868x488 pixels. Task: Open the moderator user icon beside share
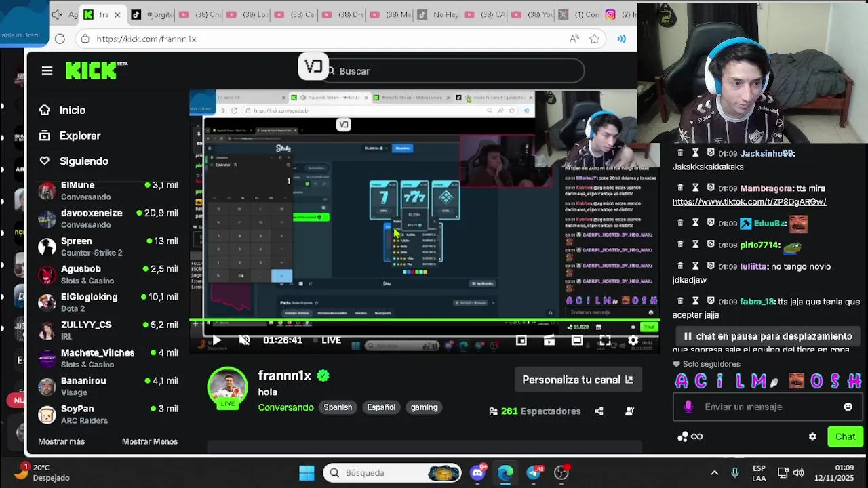pyautogui.click(x=630, y=411)
